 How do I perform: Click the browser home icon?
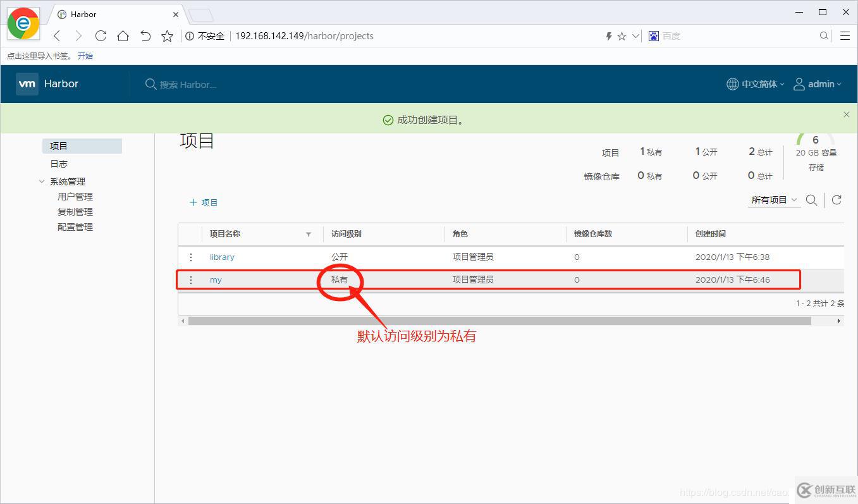coord(123,36)
